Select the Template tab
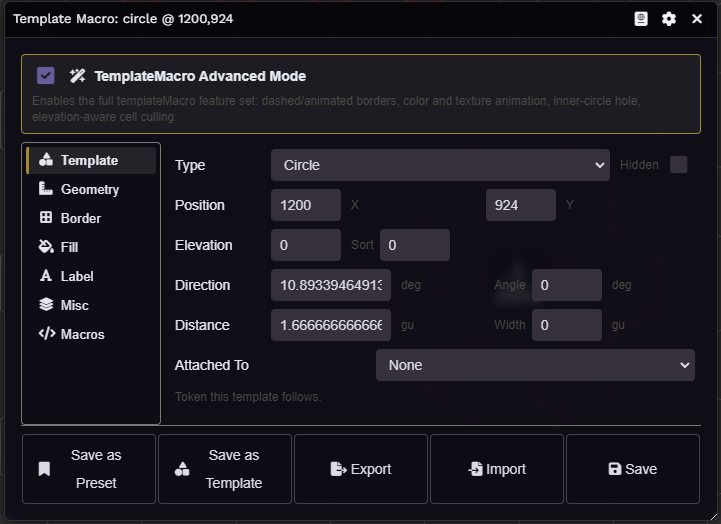 click(x=91, y=160)
